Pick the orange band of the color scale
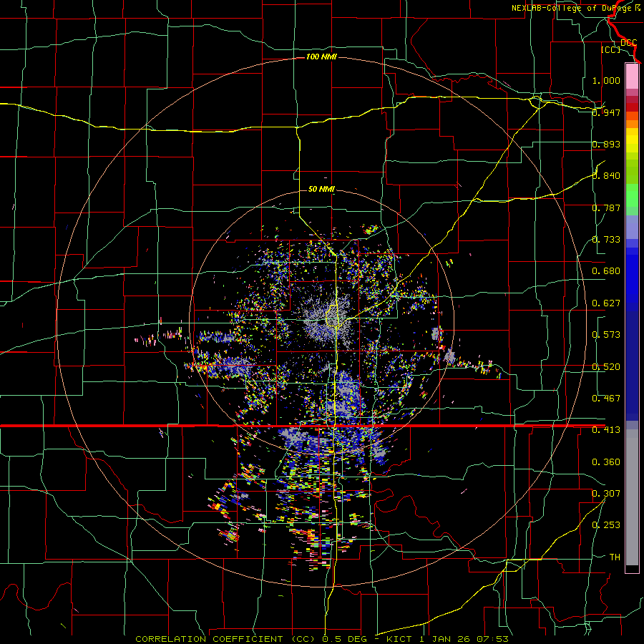 [x=632, y=124]
